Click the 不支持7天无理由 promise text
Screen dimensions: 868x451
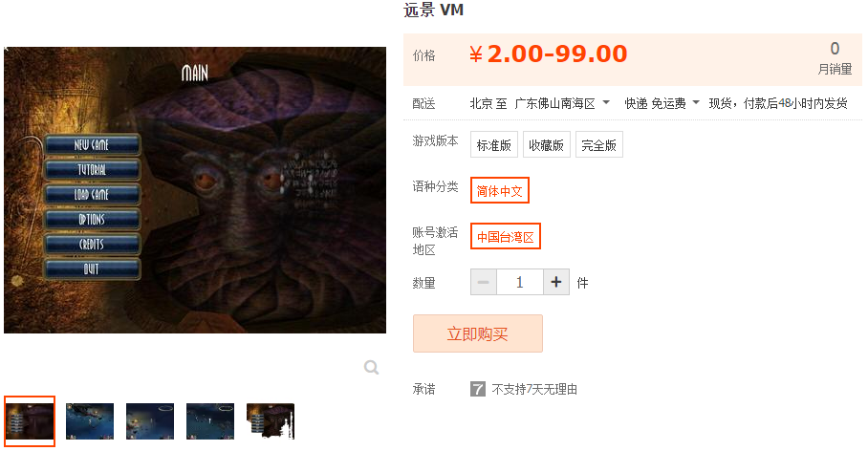coord(534,389)
